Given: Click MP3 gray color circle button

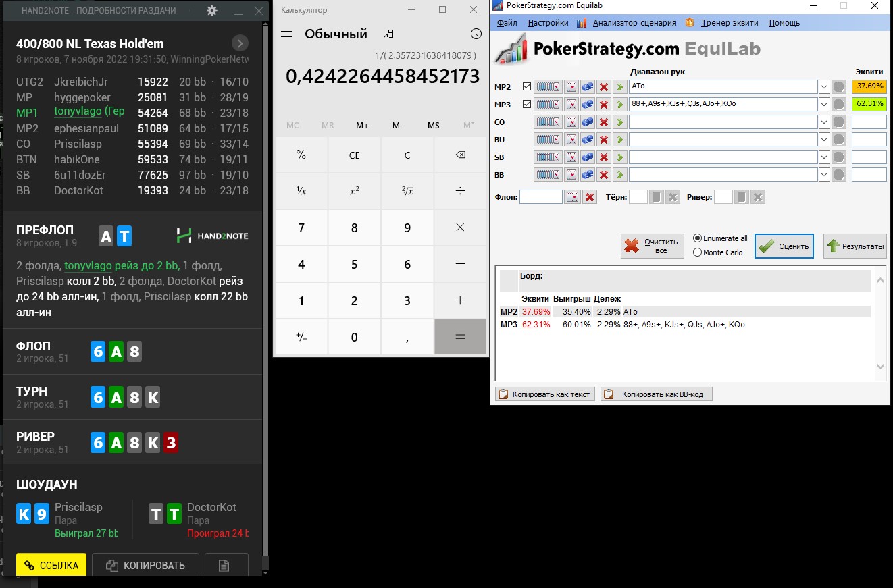Looking at the screenshot, I should tap(839, 104).
